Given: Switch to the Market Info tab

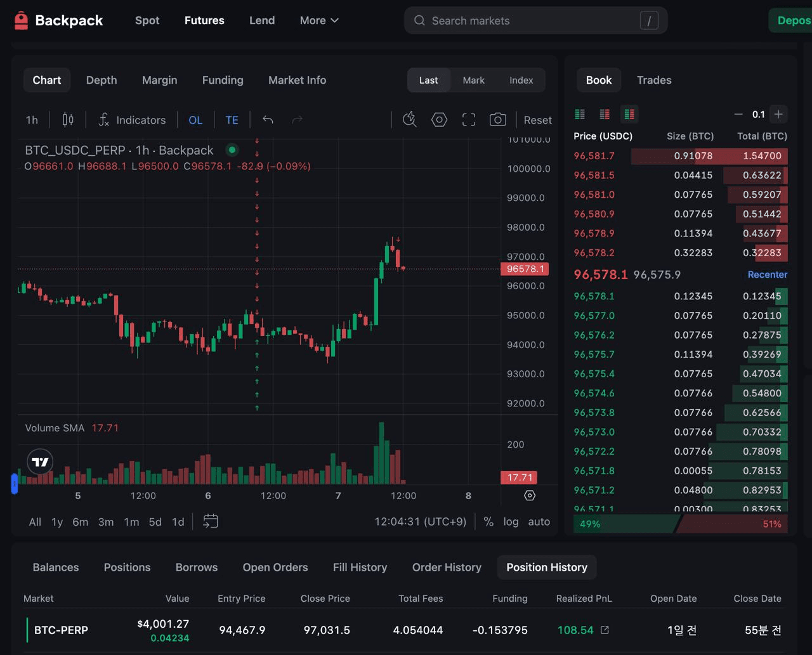Looking at the screenshot, I should click(297, 80).
